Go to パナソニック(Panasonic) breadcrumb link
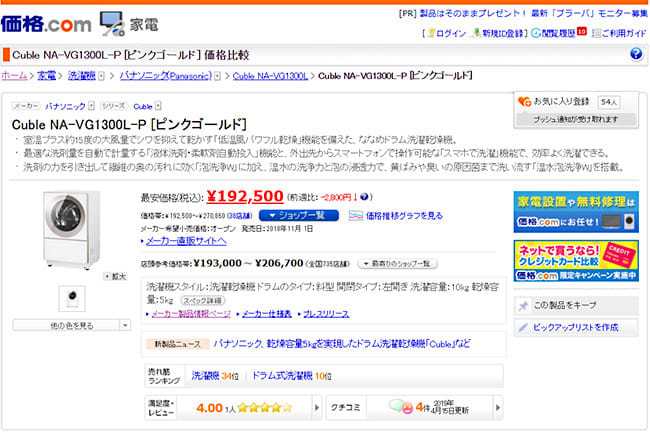The image size is (650, 432). pos(166,76)
